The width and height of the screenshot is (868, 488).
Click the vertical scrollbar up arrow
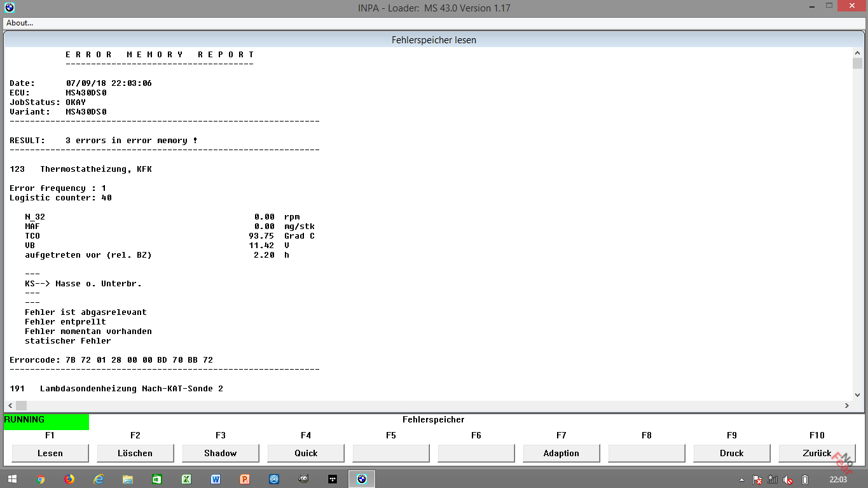tap(857, 52)
